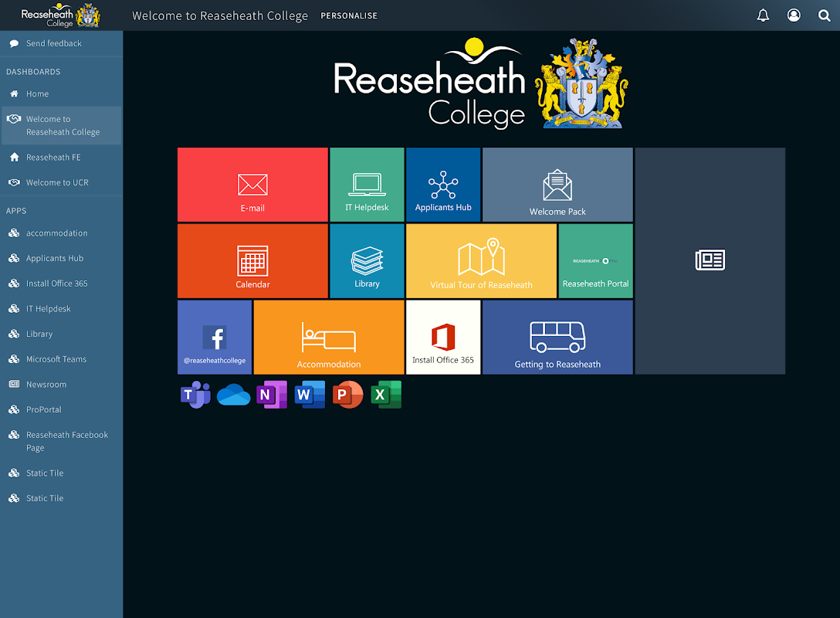The width and height of the screenshot is (840, 618).
Task: Open the Reaseheath Portal tile
Action: pyautogui.click(x=596, y=261)
